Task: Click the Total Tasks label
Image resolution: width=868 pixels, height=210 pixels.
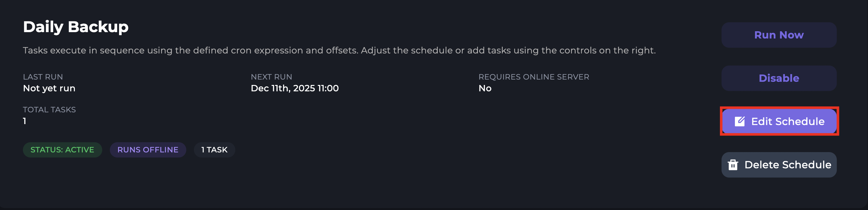Action: 49,110
